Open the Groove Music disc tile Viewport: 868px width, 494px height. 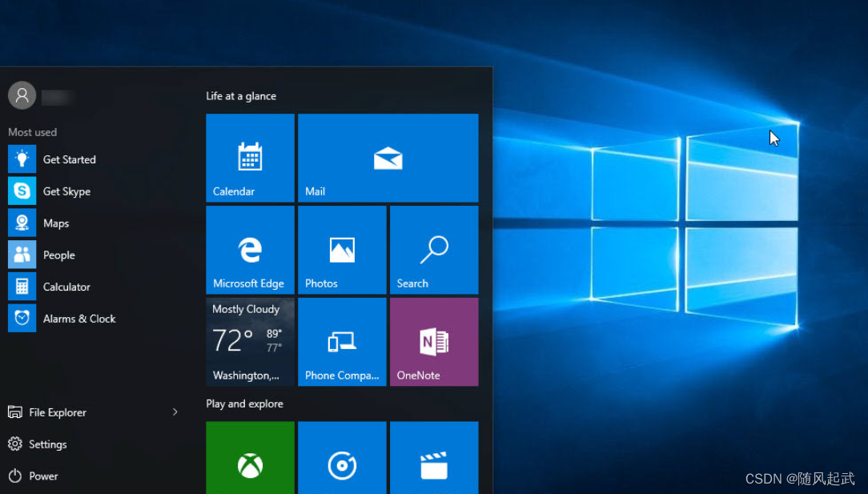click(342, 457)
